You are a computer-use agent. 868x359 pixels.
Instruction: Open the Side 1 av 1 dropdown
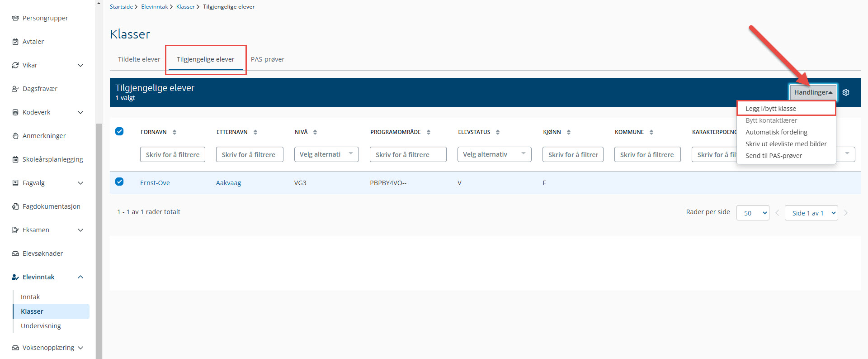coord(811,213)
